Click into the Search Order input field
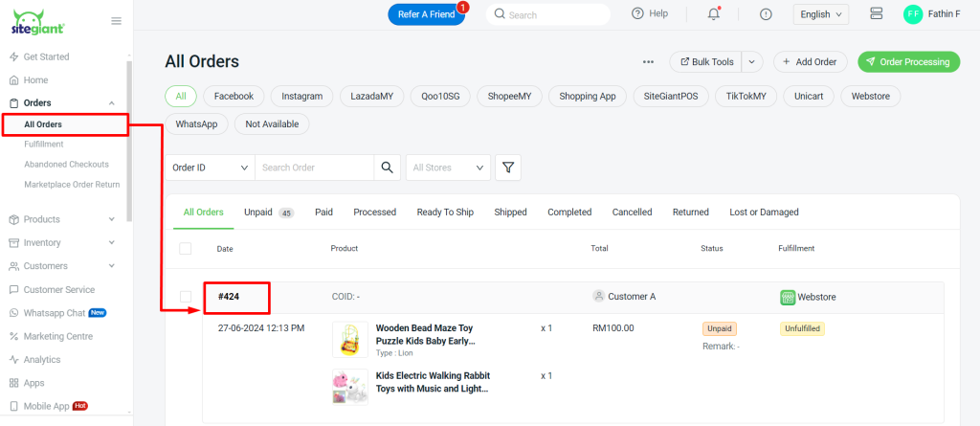This screenshot has width=980, height=426. [x=313, y=168]
